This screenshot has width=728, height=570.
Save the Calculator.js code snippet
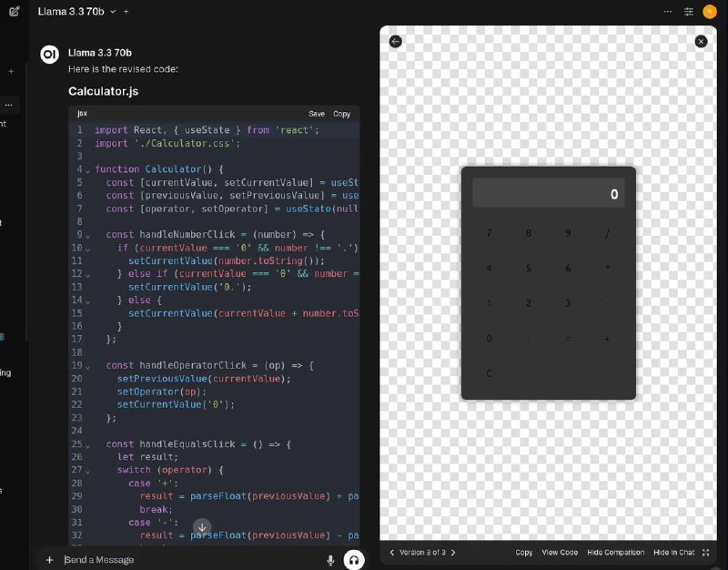(316, 113)
